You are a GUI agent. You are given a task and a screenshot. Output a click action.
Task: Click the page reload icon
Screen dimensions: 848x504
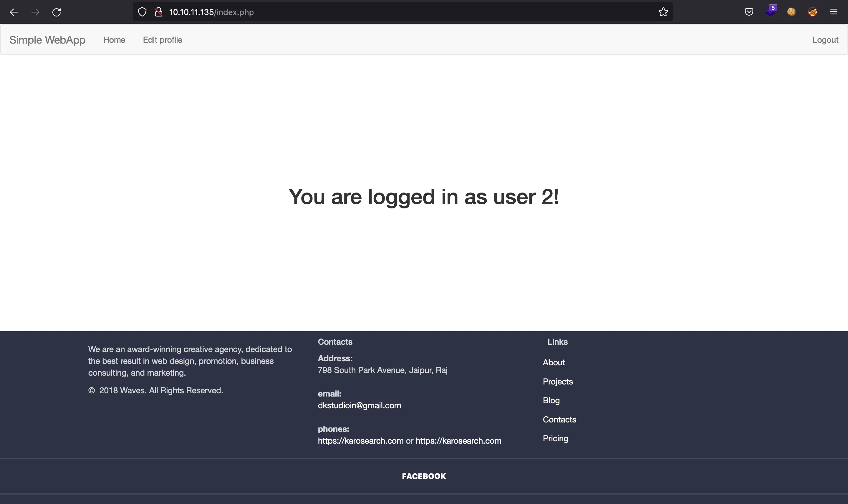click(x=57, y=11)
